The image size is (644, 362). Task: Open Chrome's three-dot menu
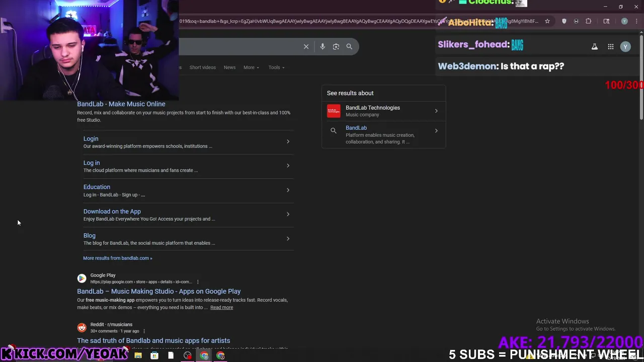(636, 21)
